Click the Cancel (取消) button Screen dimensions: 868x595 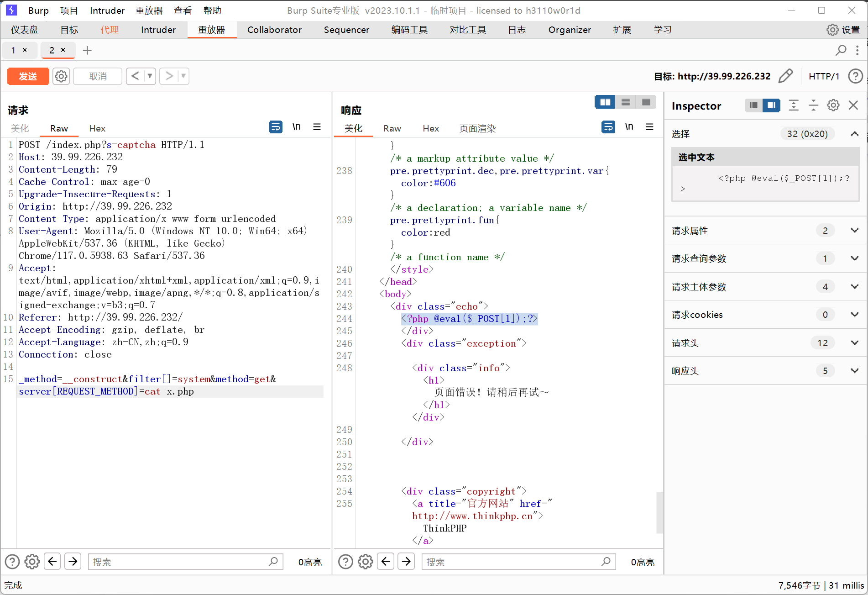(x=98, y=76)
